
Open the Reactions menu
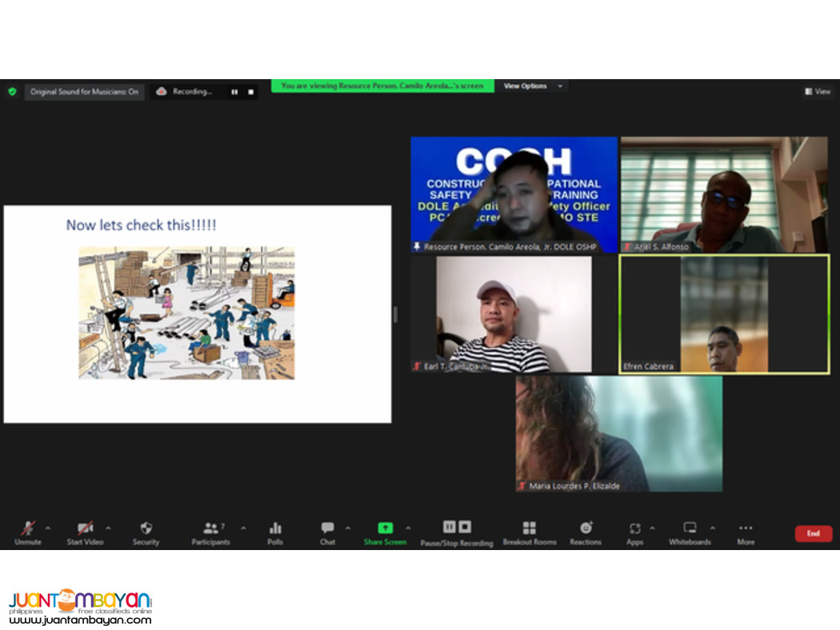[586, 528]
